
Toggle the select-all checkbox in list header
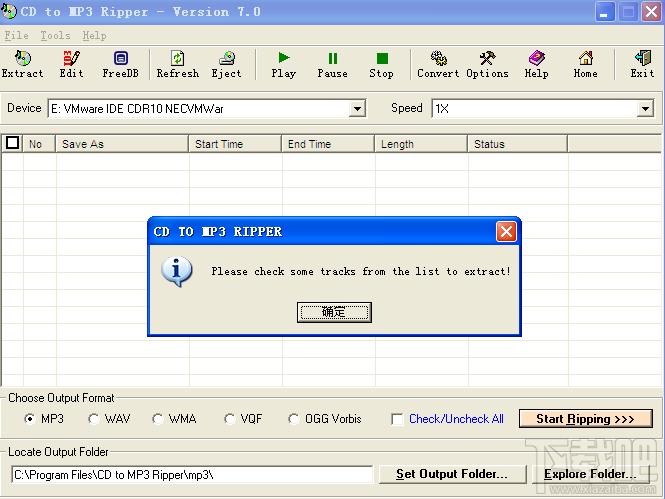12,143
